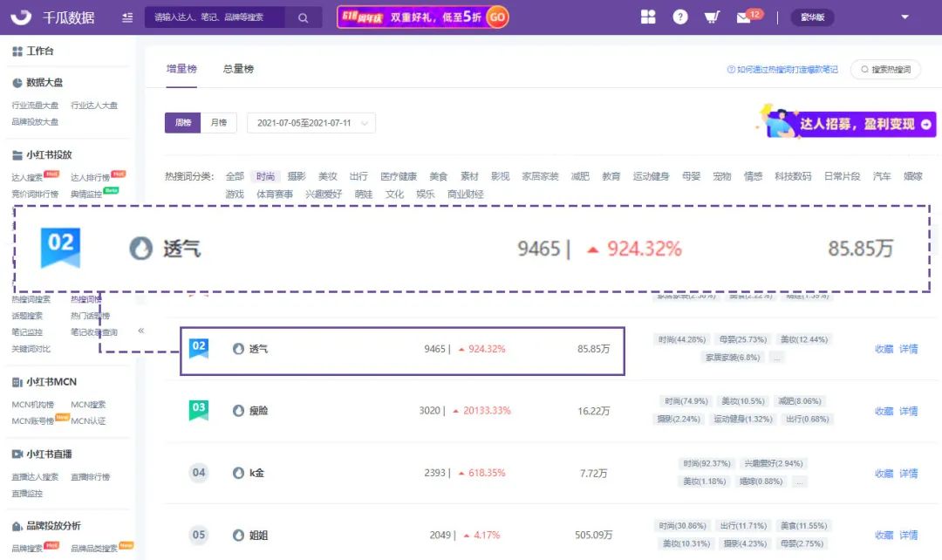
Task: Click the arrow on 达人招募 banner
Action: [926, 125]
